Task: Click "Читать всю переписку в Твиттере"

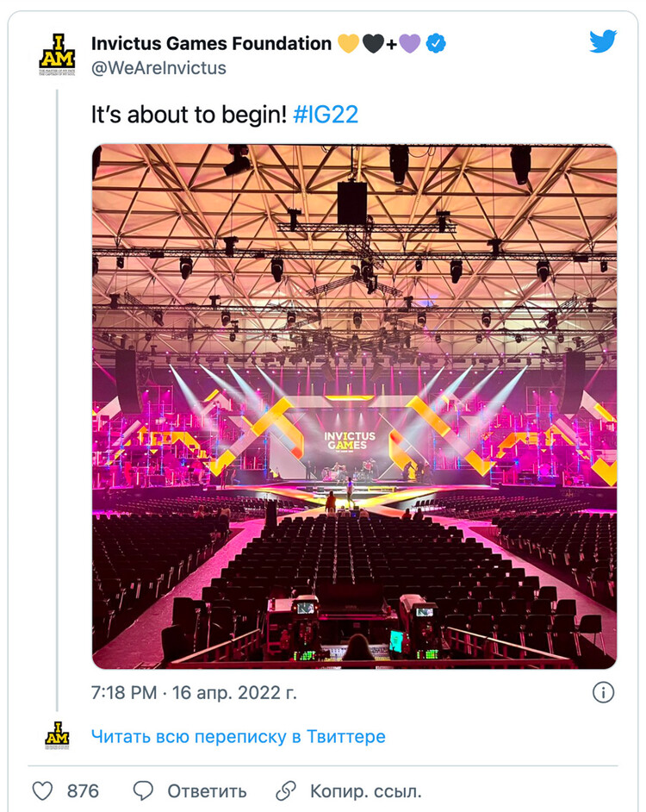Action: point(239,737)
